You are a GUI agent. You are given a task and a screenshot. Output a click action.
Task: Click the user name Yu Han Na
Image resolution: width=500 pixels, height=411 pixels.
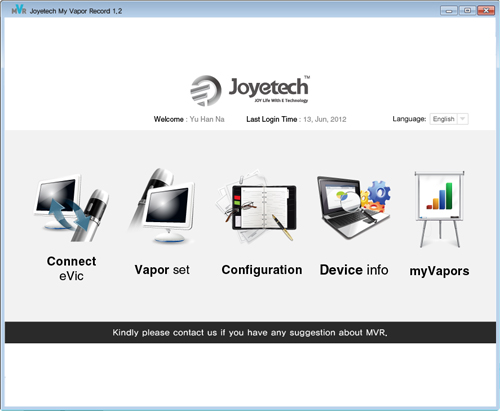[207, 119]
